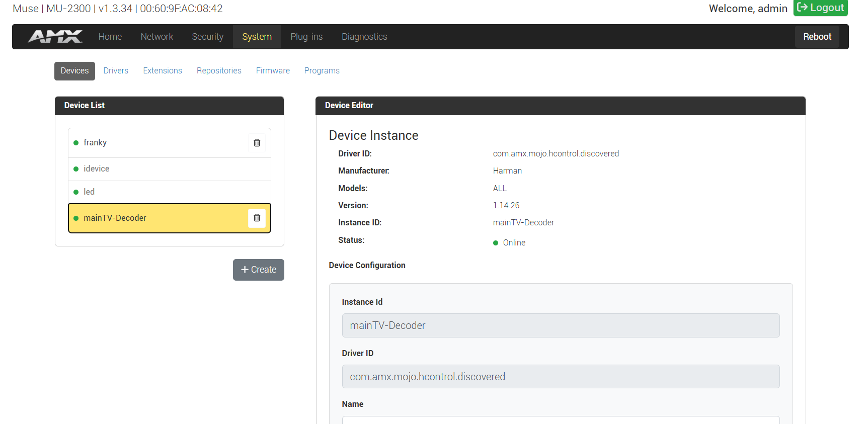The width and height of the screenshot is (868, 424).
Task: Select idevice in the Device List
Action: point(97,169)
